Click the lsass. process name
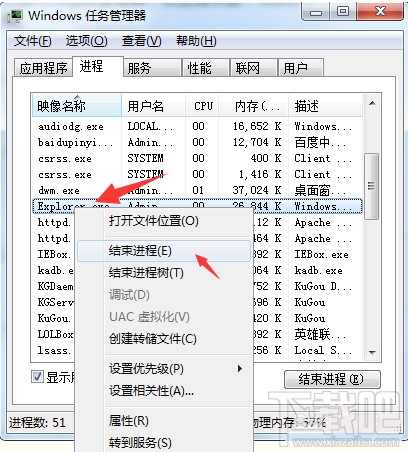The width and height of the screenshot is (408, 452). (54, 350)
